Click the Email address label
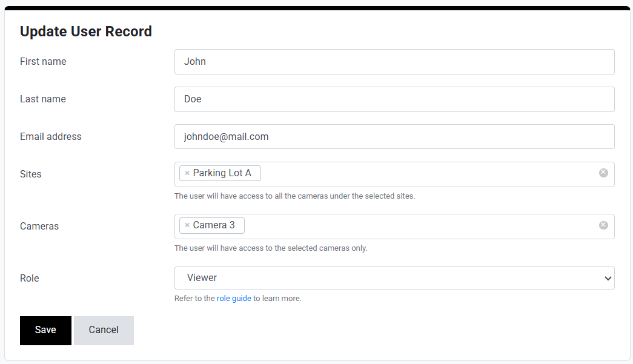This screenshot has width=633, height=364. (x=51, y=137)
